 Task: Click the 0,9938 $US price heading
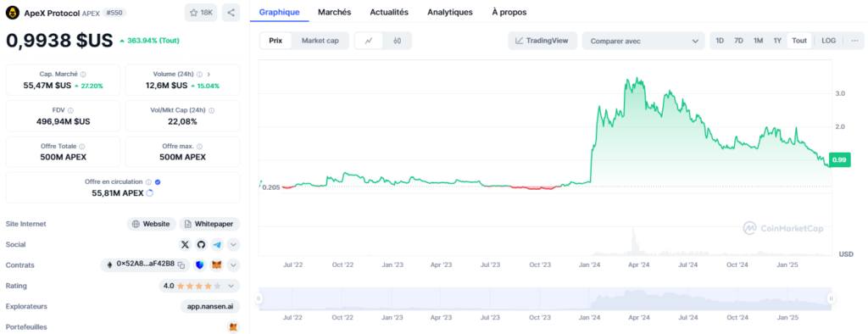[x=59, y=40]
